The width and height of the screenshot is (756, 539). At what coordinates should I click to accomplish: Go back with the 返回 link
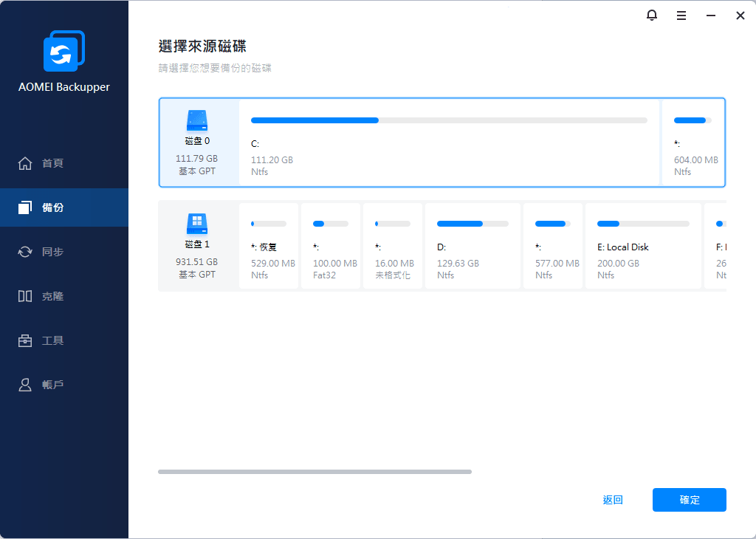click(613, 500)
